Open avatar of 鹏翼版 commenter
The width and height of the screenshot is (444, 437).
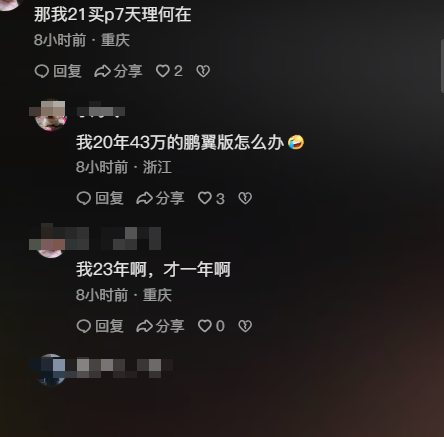click(51, 115)
